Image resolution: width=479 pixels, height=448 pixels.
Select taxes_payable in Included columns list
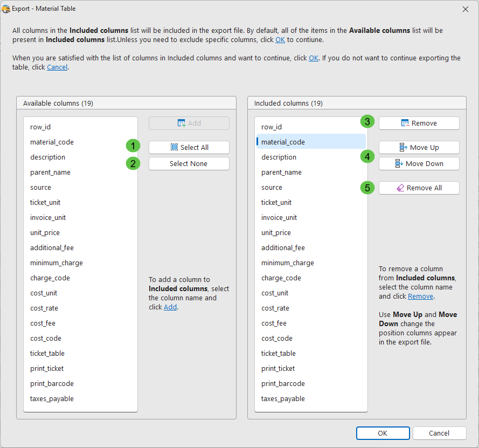click(283, 398)
